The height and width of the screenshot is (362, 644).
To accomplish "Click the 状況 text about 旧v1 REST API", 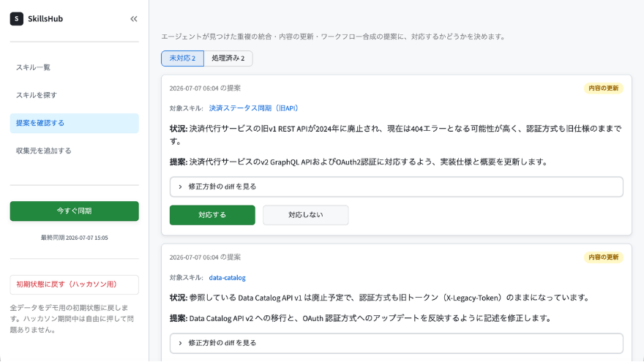I will (x=396, y=135).
